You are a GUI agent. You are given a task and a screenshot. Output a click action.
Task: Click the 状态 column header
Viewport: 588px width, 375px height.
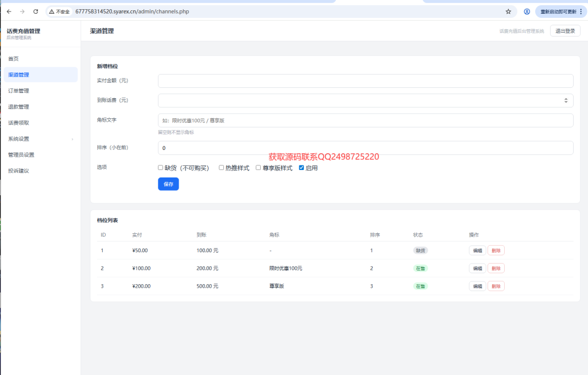click(x=418, y=235)
